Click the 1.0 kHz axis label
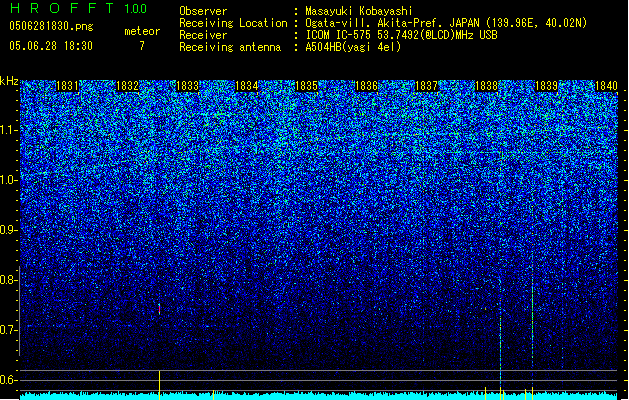The height and width of the screenshot is (400, 629). tap(9, 180)
